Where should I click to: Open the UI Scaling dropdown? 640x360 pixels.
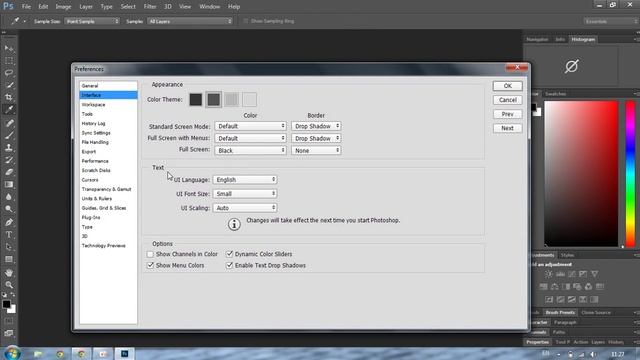tap(245, 208)
